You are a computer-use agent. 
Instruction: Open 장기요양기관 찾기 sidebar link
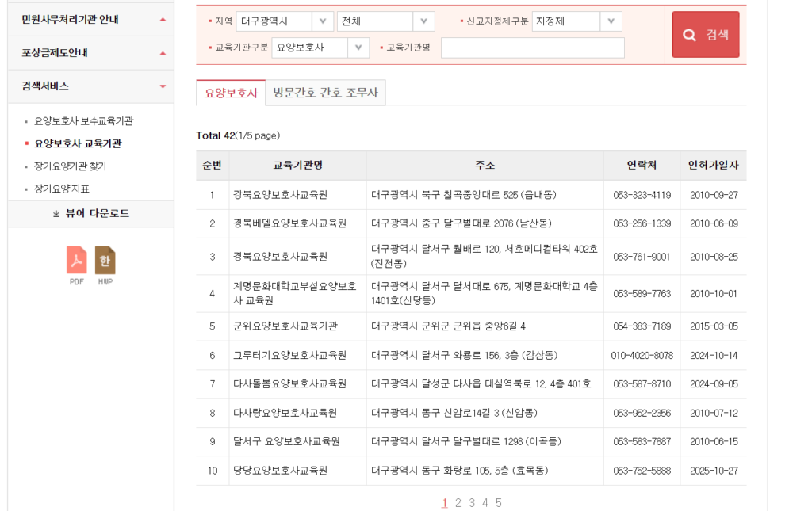70,166
